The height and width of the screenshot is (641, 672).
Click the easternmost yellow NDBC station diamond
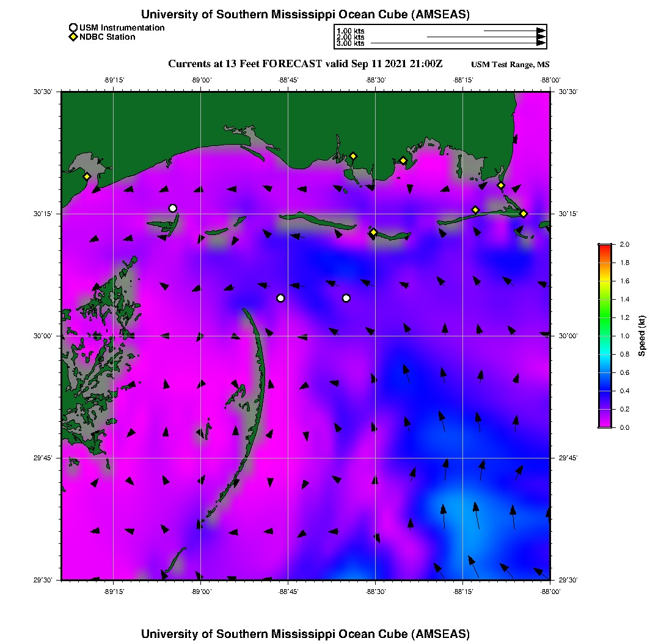click(524, 213)
